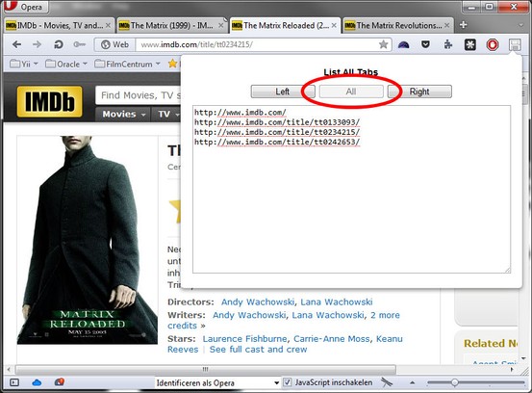Image resolution: width=532 pixels, height=393 pixels.
Task: Open Lana Wachowski writer link
Action: 328,315
